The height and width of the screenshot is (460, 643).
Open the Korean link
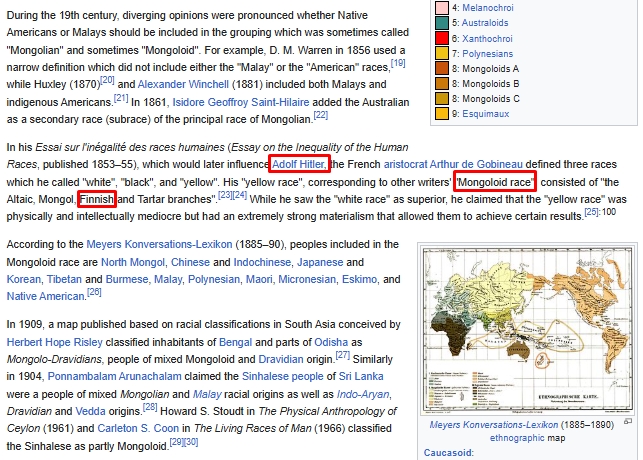click(x=23, y=280)
